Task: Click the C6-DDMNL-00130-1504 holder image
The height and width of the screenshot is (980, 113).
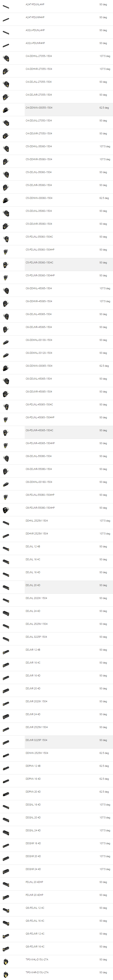Action: click(x=6, y=342)
